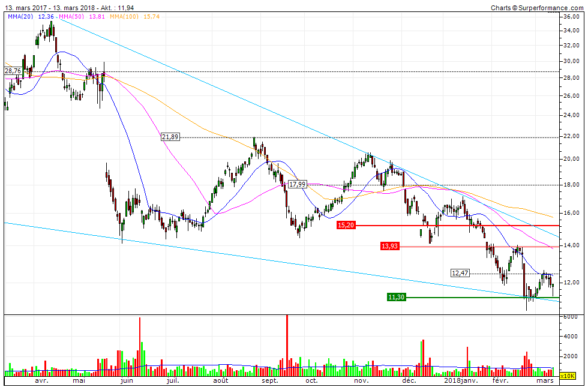
Task: Select the 12,47 price level label
Action: (x=460, y=273)
